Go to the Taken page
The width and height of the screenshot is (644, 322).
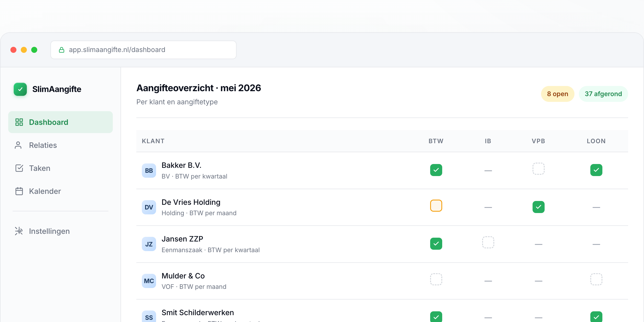61,168
